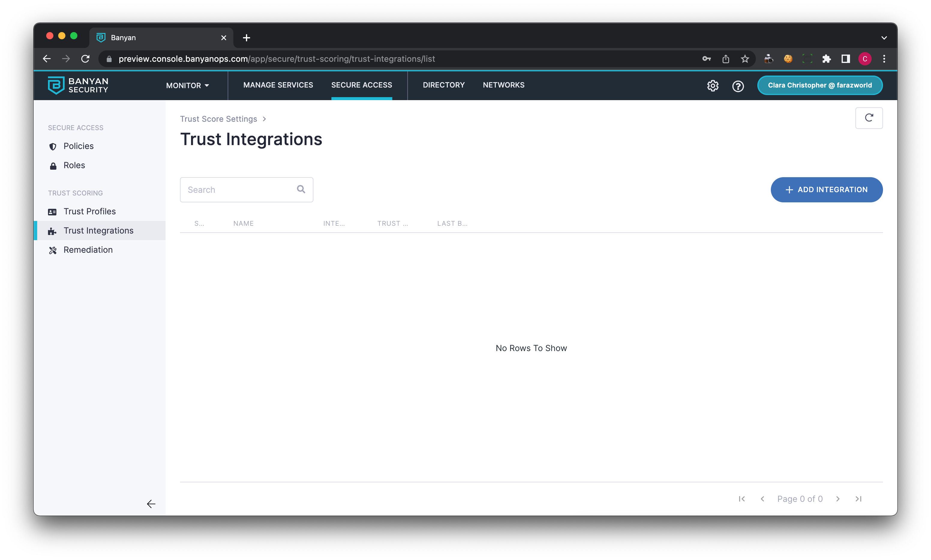This screenshot has height=560, width=931.
Task: Click the extension icon left of the cookie
Action: tap(768, 59)
